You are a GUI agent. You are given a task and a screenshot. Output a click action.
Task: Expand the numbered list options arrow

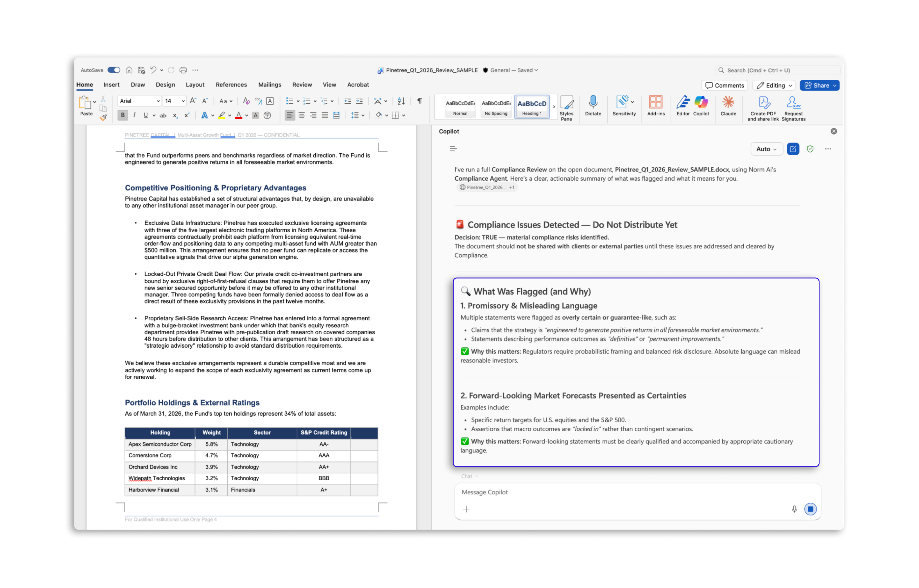315,101
